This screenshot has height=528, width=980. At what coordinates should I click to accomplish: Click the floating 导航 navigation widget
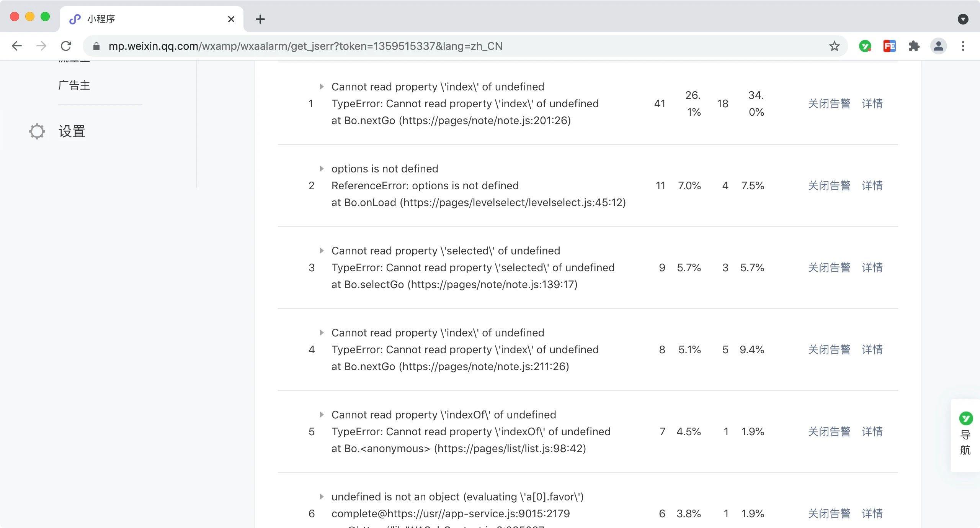[965, 435]
